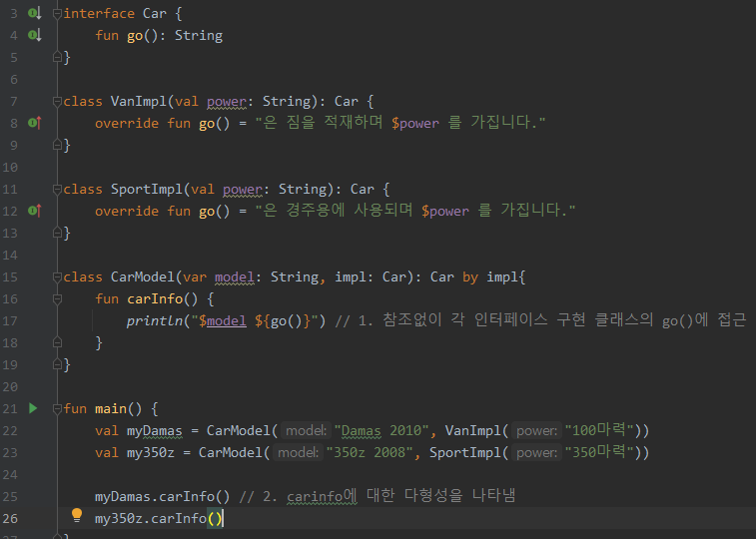Click the fold end marker for interface Car's closing brace

click(x=57, y=57)
